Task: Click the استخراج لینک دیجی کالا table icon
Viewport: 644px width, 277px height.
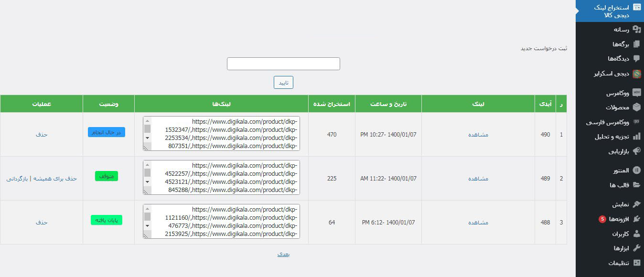Action: coord(636,8)
